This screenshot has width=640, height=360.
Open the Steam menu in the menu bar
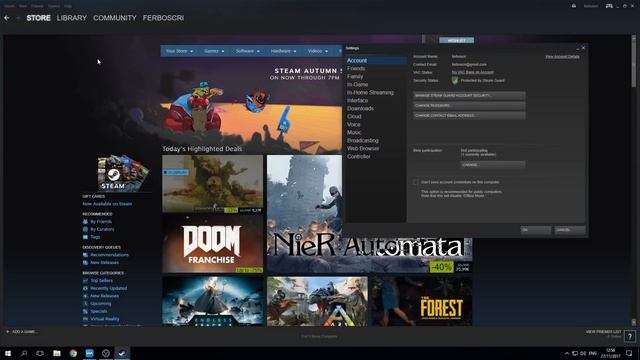(x=9, y=6)
